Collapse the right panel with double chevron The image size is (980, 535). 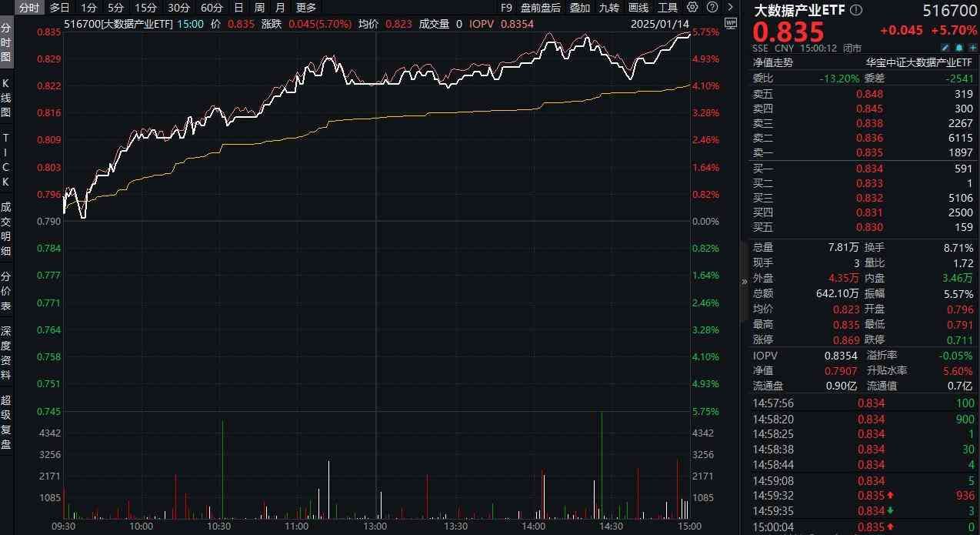click(744, 282)
